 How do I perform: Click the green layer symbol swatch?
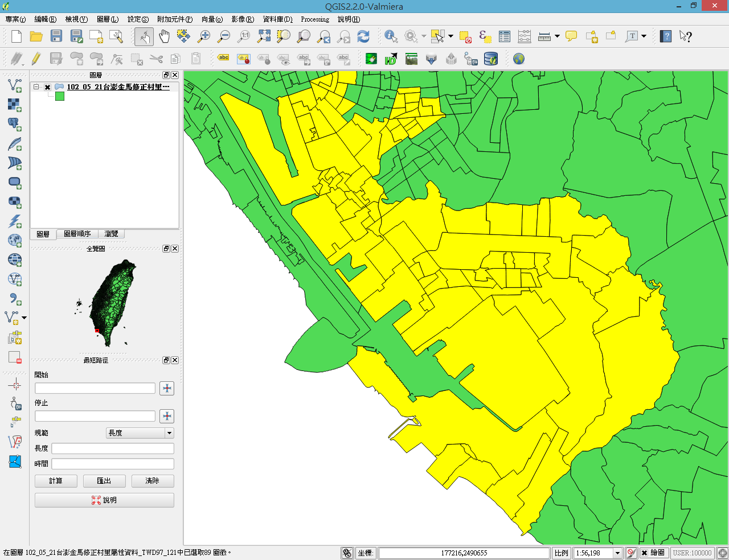60,97
